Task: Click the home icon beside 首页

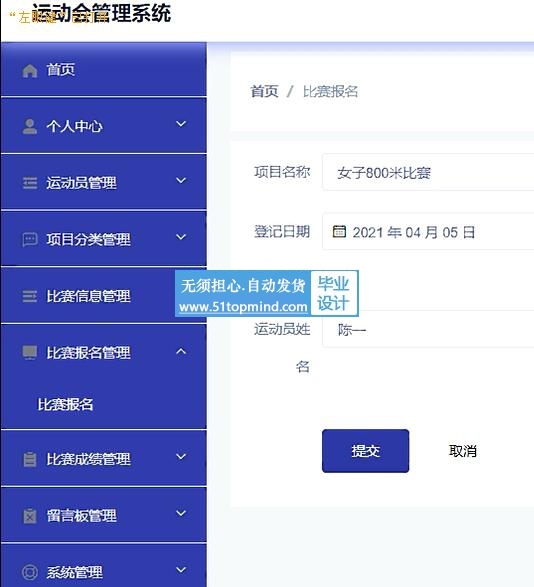Action: coord(30,70)
